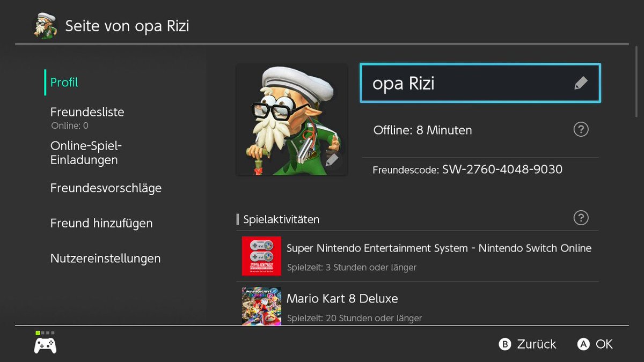
Task: Click the controller icon in the footer
Action: [x=46, y=345]
